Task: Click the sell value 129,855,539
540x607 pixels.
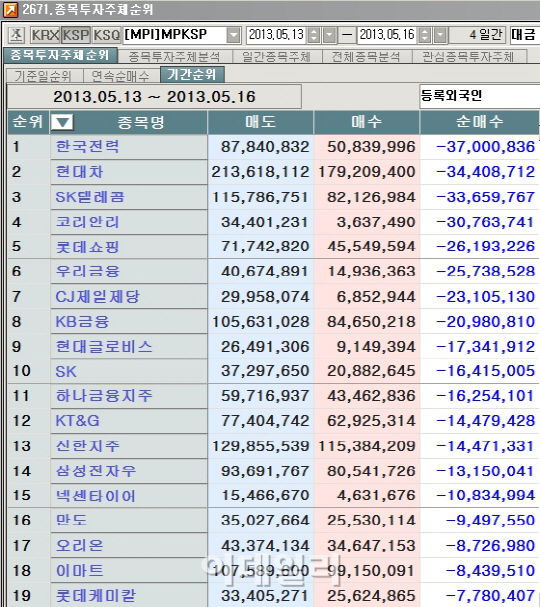Action: [x=260, y=446]
